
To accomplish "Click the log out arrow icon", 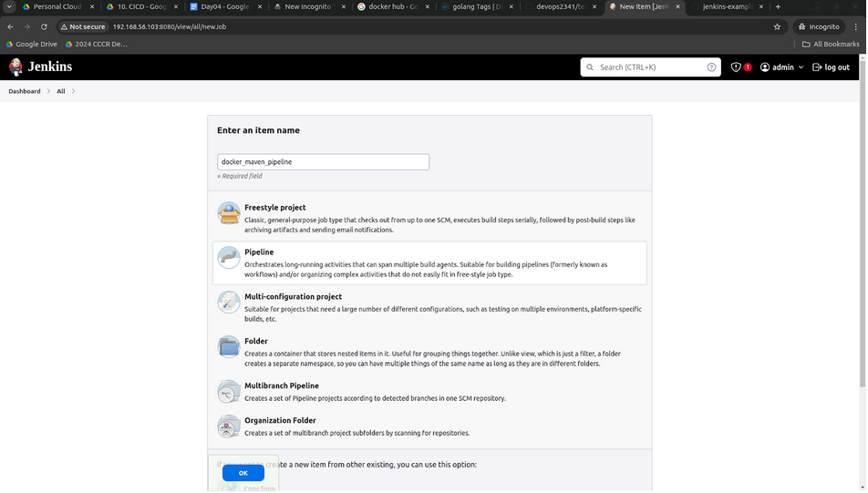I will point(817,67).
